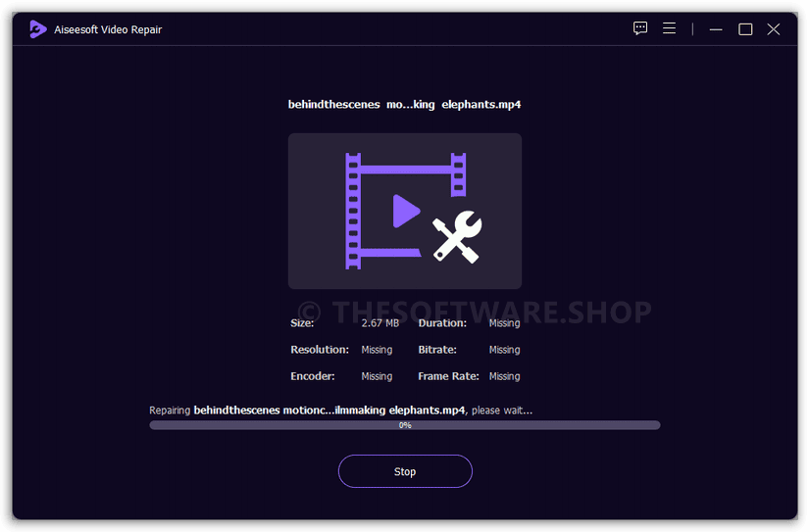Maximize the Aiseesoft Video Repair window
Viewport: 810px width, 532px height.
click(745, 29)
